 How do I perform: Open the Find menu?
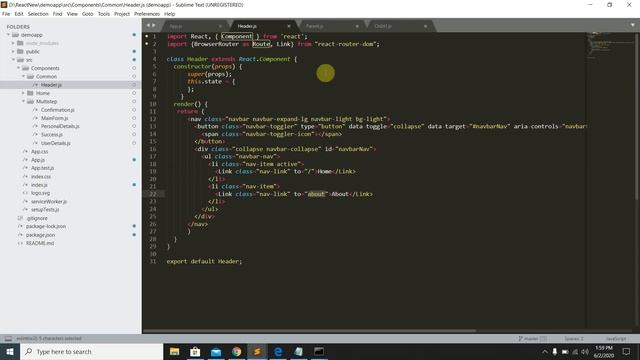click(57, 14)
